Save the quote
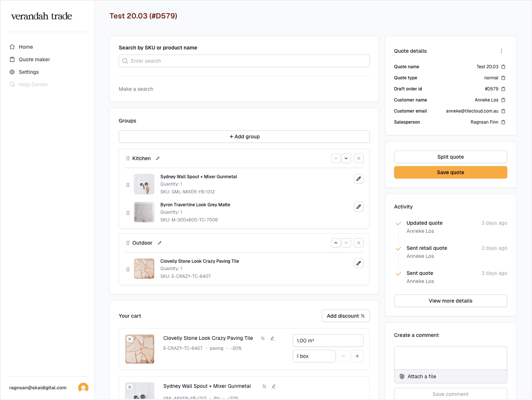The width and height of the screenshot is (532, 400). coord(451,172)
